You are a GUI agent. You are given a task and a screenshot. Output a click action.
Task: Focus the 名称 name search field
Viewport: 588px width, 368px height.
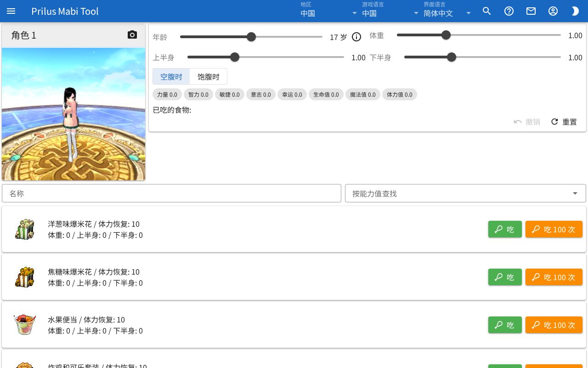tap(171, 193)
